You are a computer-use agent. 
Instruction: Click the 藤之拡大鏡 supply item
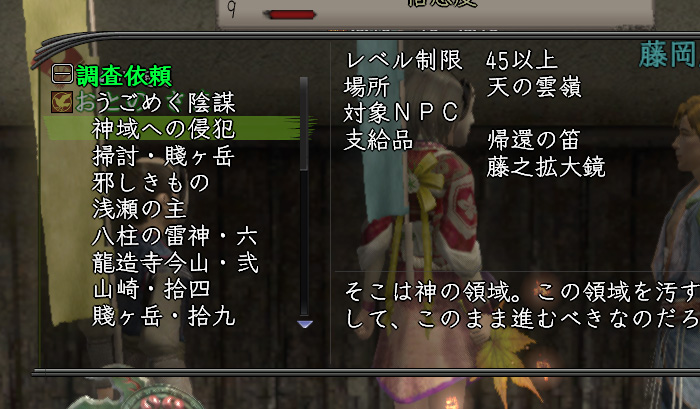pos(546,167)
